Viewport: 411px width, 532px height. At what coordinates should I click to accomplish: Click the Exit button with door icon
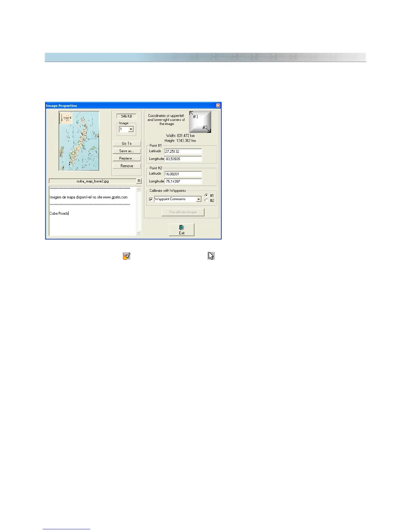182,230
